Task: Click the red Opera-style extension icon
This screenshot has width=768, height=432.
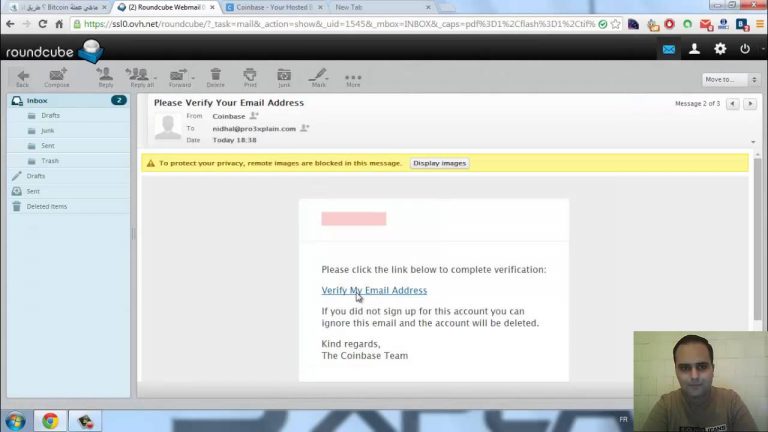Action: pyautogui.click(x=670, y=24)
